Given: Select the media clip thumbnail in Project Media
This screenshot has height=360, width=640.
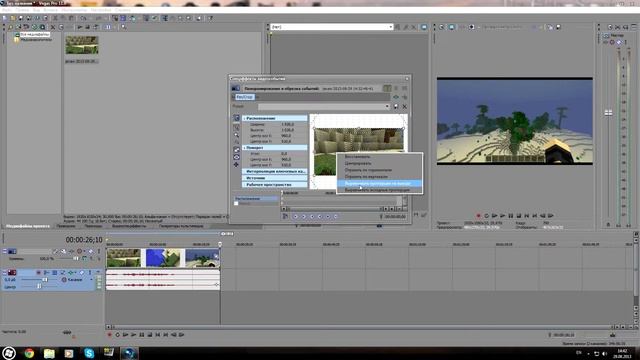Looking at the screenshot, I should [x=82, y=45].
